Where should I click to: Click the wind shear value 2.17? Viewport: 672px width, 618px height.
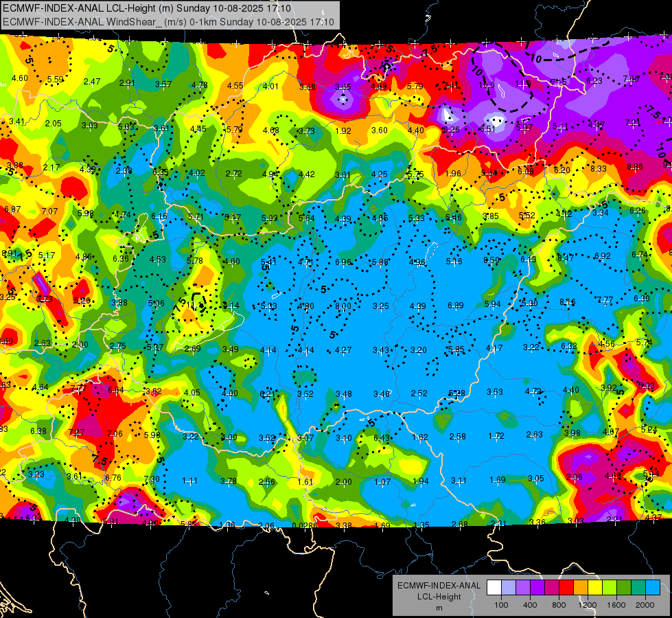(51, 168)
